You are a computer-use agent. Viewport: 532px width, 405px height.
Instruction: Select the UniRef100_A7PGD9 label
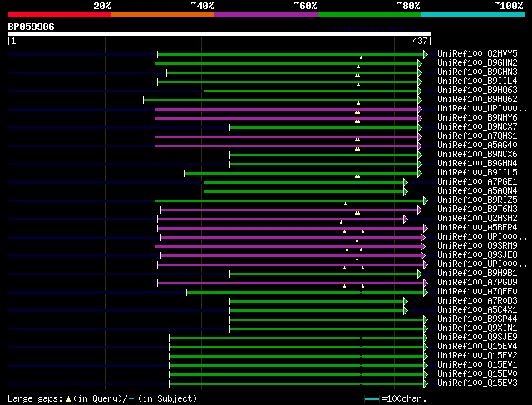tap(477, 283)
